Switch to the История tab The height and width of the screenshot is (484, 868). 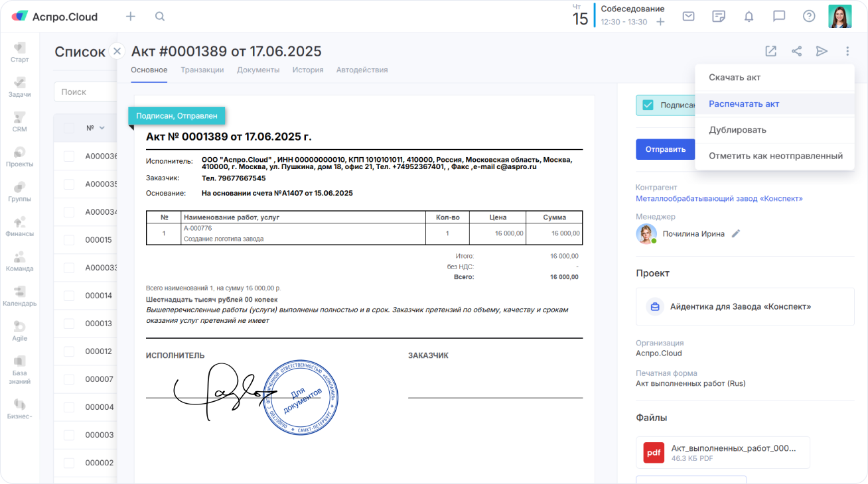pyautogui.click(x=308, y=70)
